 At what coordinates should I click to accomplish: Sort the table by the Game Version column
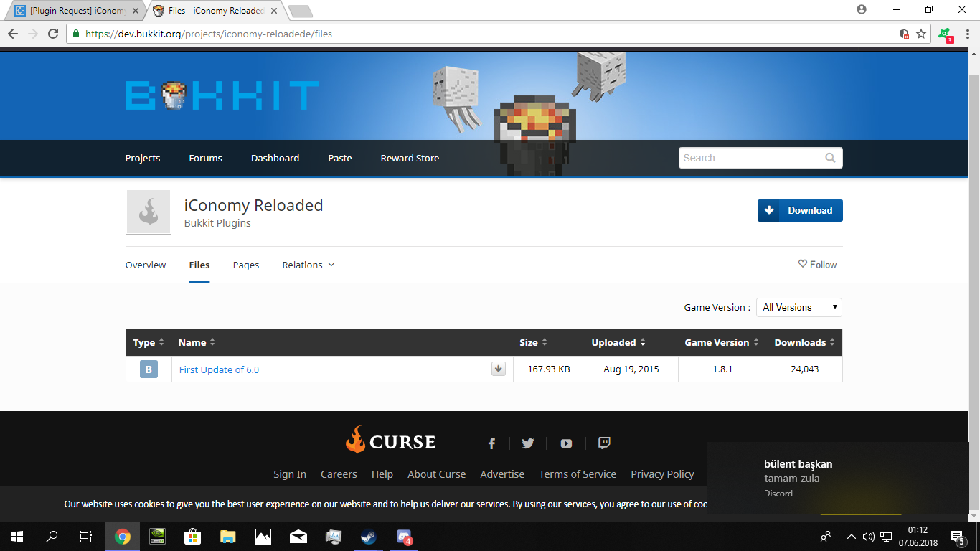point(722,342)
